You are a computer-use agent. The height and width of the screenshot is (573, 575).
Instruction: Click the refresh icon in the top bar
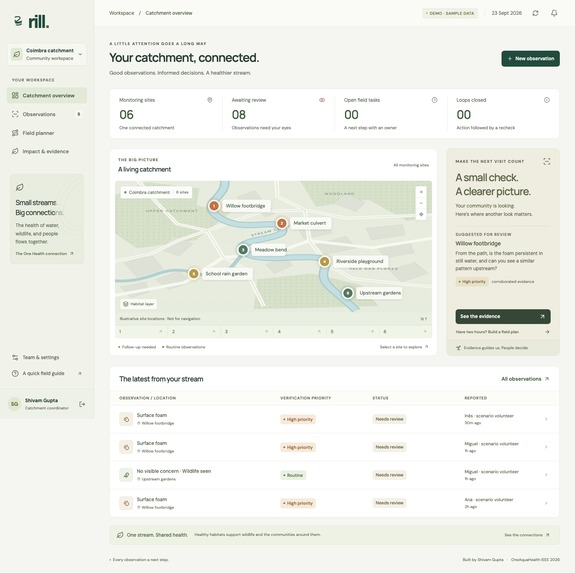point(535,13)
